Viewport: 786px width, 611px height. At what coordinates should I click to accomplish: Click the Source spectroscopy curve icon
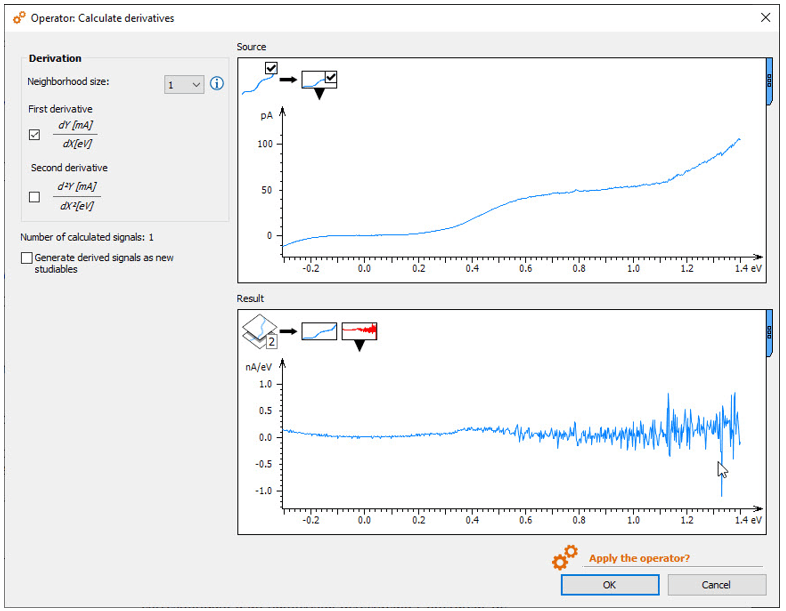(x=257, y=83)
